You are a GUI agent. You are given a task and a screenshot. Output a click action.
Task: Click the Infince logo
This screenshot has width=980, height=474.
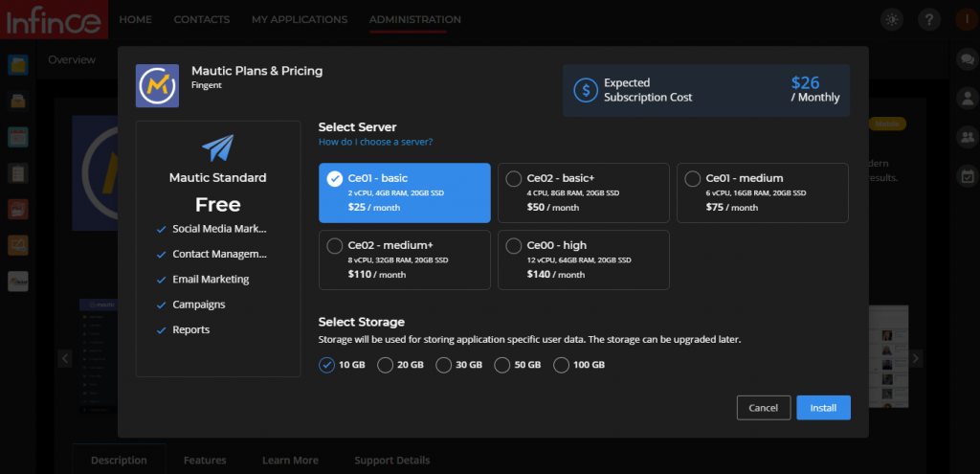tap(54, 19)
